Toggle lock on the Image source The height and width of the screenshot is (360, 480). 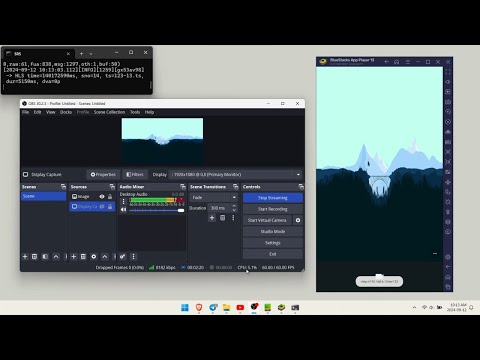point(110,197)
